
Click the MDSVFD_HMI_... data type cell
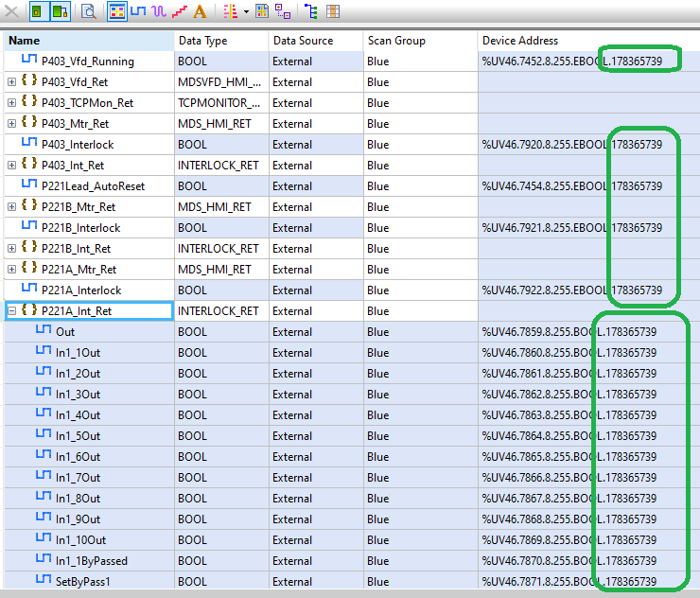[222, 82]
